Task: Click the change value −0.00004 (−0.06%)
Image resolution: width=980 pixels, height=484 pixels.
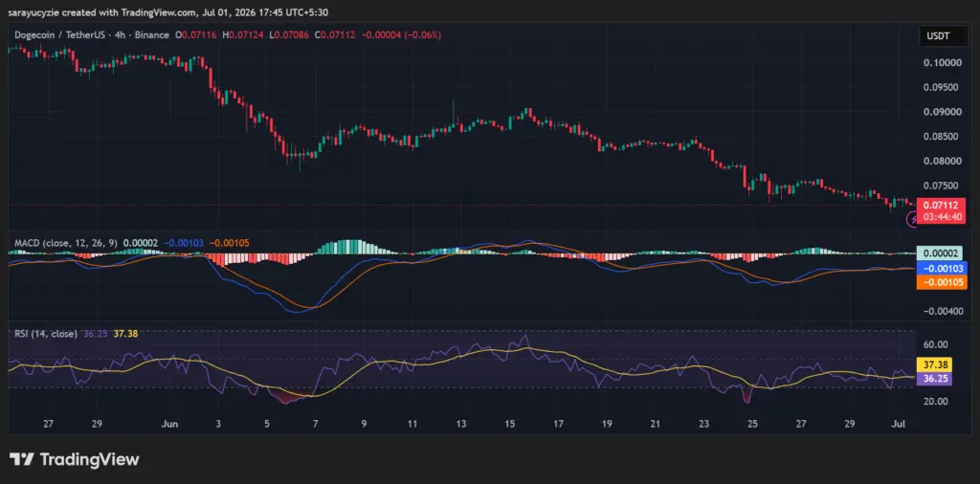Action: [x=401, y=35]
